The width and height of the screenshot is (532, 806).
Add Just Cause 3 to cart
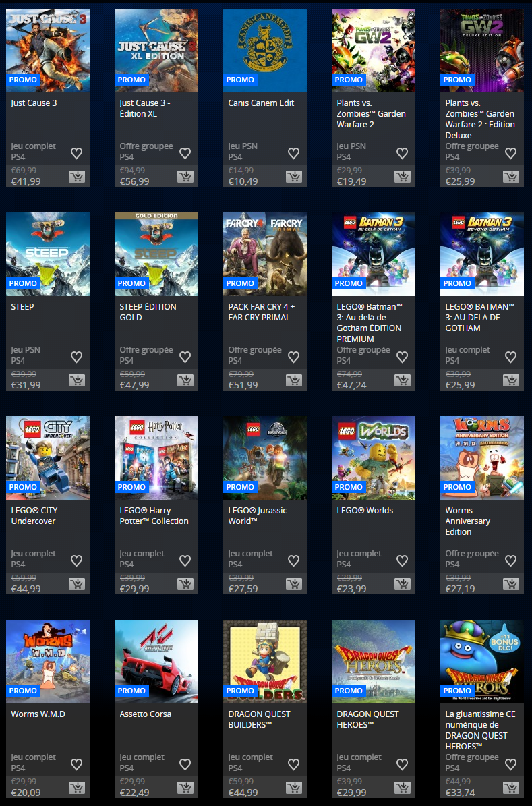click(x=76, y=177)
